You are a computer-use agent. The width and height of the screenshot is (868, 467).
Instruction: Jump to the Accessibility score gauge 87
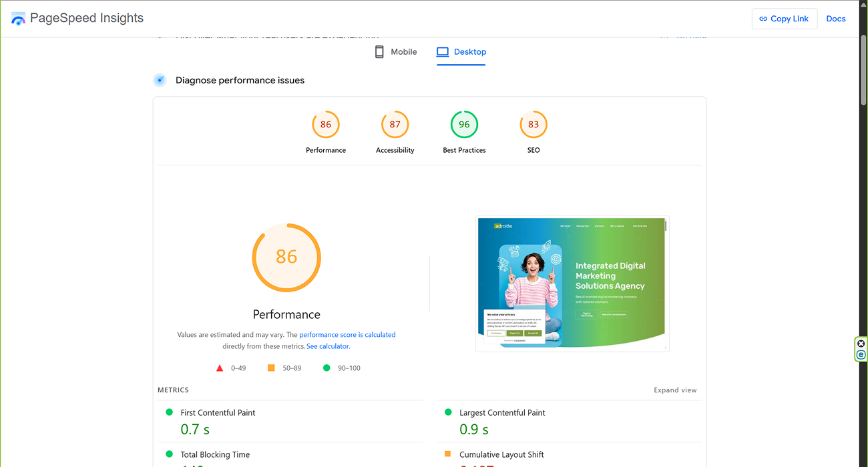[395, 124]
